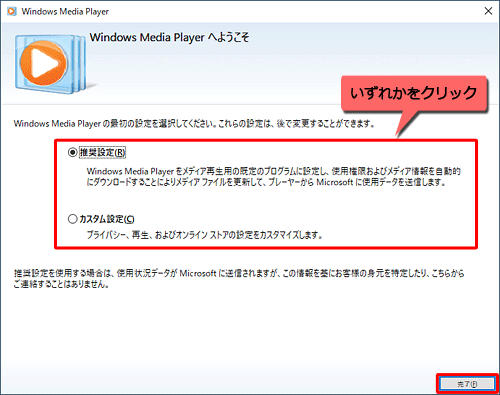Click the 完了(F) finish button
This screenshot has height=395, width=500.
click(x=467, y=384)
